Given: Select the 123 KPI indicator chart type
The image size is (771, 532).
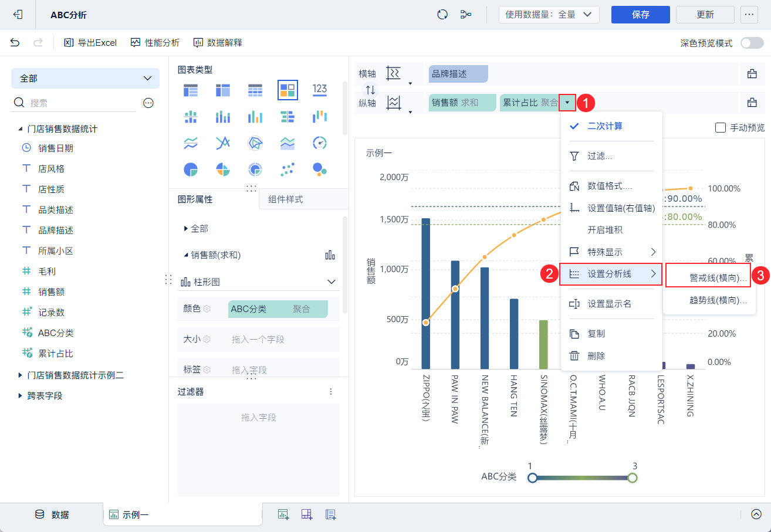Looking at the screenshot, I should 320,89.
